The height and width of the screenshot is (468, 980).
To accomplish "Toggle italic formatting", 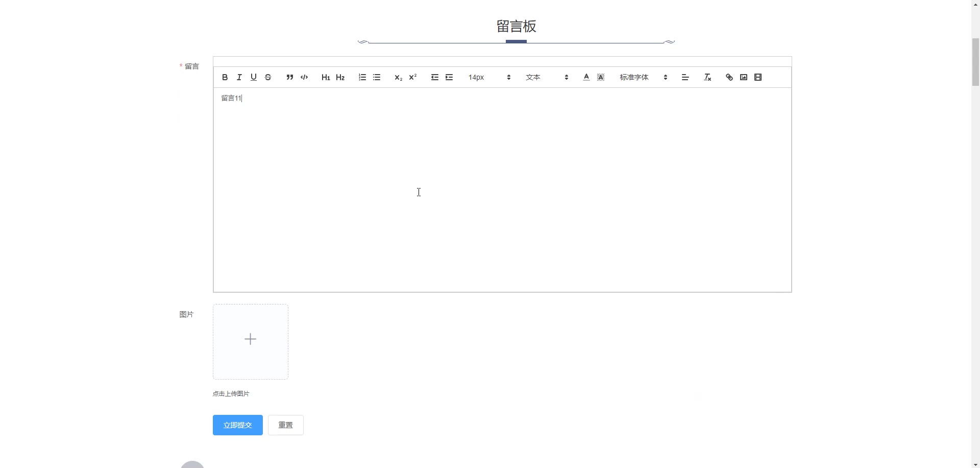I will pyautogui.click(x=239, y=77).
